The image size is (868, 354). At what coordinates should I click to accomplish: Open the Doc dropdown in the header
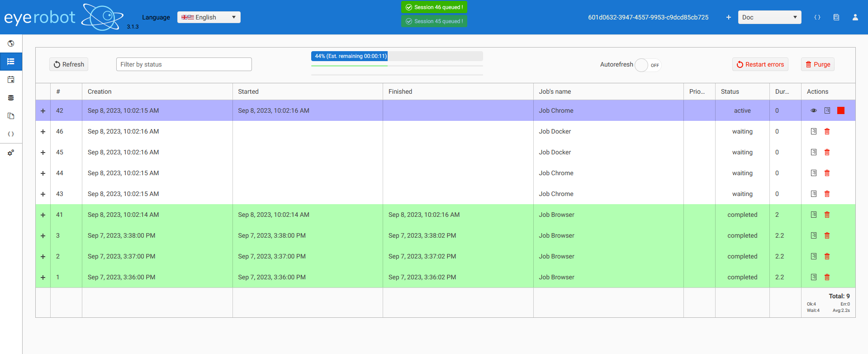tap(769, 17)
